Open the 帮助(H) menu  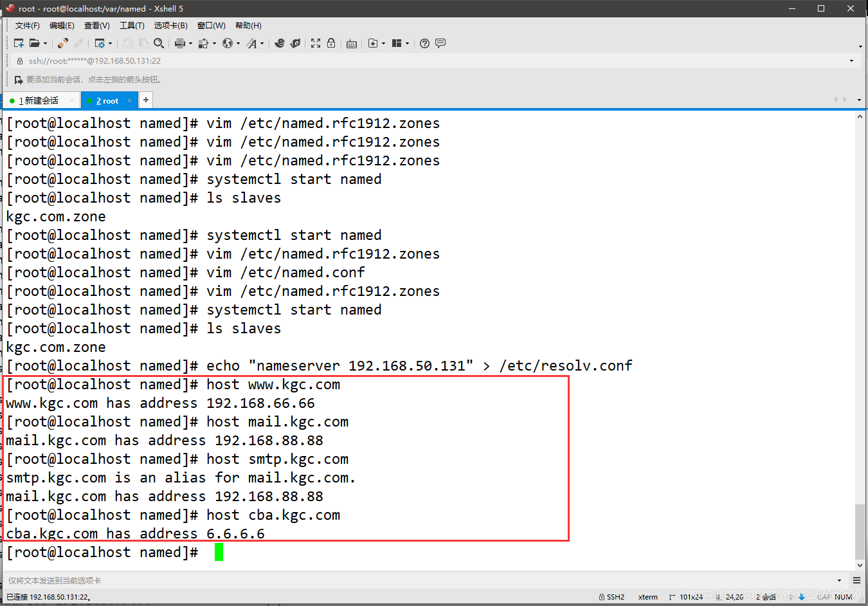[x=248, y=26]
